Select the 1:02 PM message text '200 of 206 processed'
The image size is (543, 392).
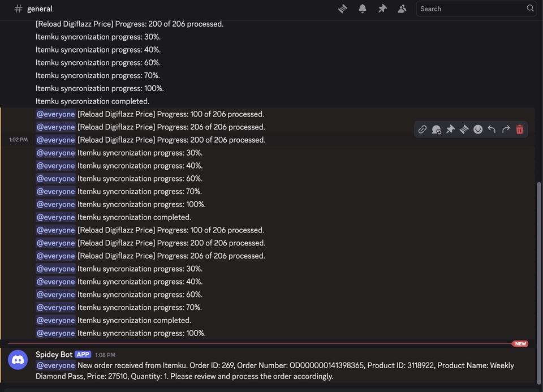[228, 140]
